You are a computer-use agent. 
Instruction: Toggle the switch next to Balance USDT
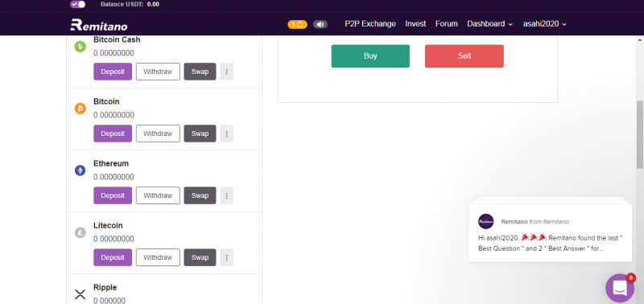click(77, 4)
